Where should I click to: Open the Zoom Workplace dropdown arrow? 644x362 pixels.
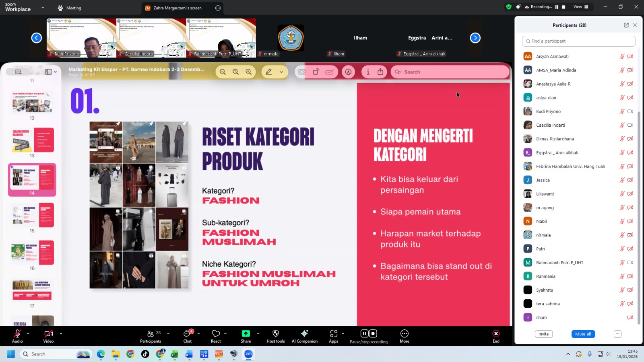(43, 8)
